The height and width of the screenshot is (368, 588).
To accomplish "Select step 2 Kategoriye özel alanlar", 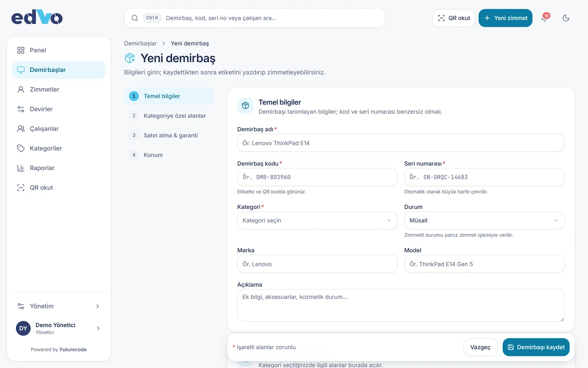I will (169, 116).
